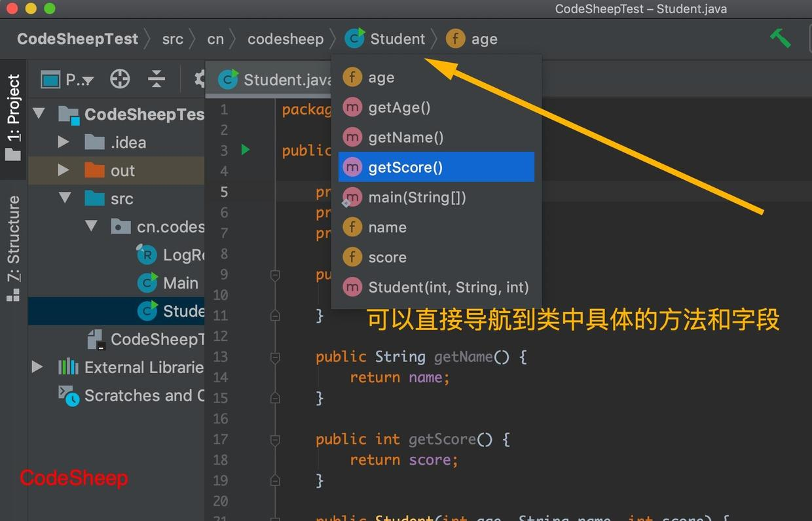The image size is (812, 521).
Task: Click getScore method name in editor
Action: click(442, 439)
